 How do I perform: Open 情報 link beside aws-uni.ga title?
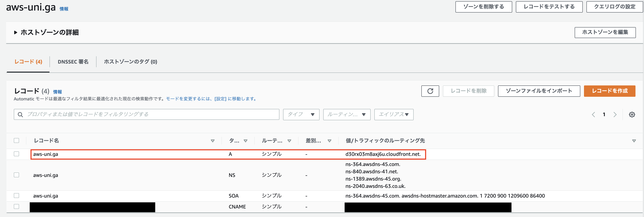point(64,9)
